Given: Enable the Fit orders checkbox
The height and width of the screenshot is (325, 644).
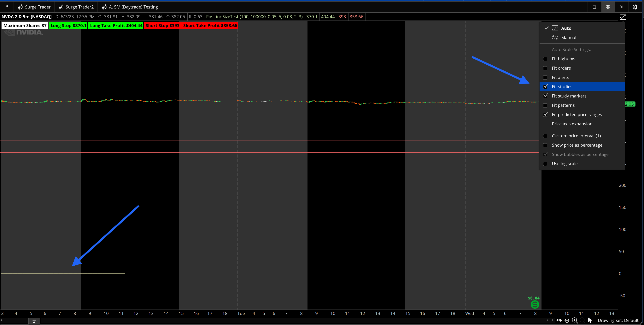Looking at the screenshot, I should [545, 68].
